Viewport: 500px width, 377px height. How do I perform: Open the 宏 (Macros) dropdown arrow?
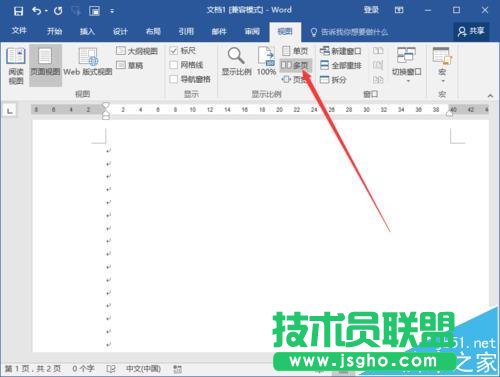(x=443, y=81)
